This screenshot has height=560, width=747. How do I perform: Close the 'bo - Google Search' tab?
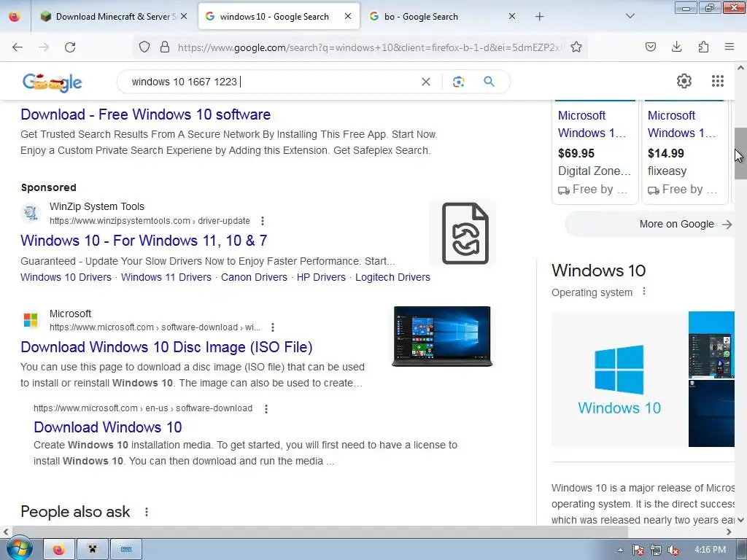(511, 16)
